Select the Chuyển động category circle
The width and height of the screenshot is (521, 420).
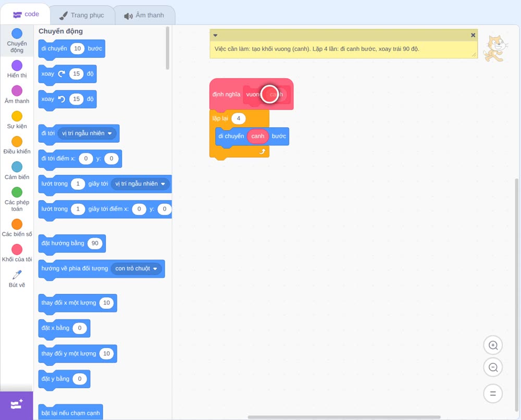click(x=17, y=33)
